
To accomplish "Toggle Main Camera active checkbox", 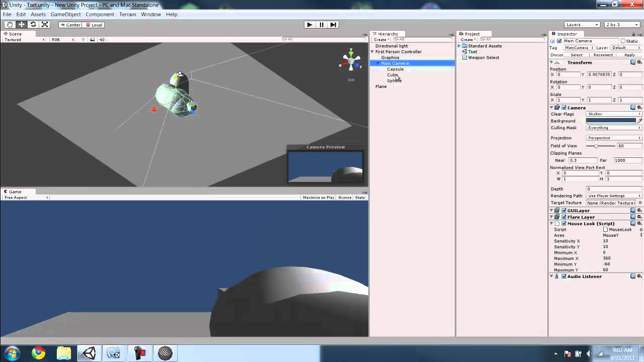I will click(x=559, y=41).
